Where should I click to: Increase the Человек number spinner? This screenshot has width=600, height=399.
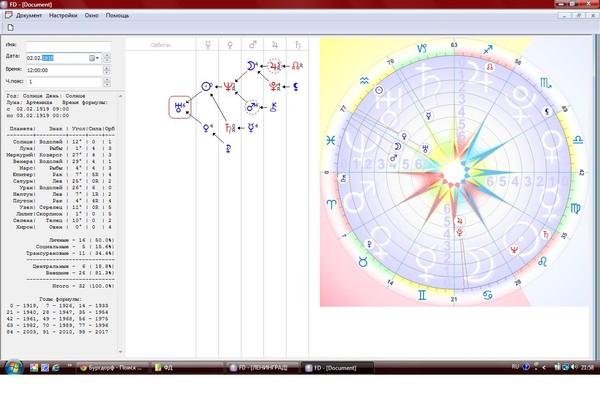[107, 79]
